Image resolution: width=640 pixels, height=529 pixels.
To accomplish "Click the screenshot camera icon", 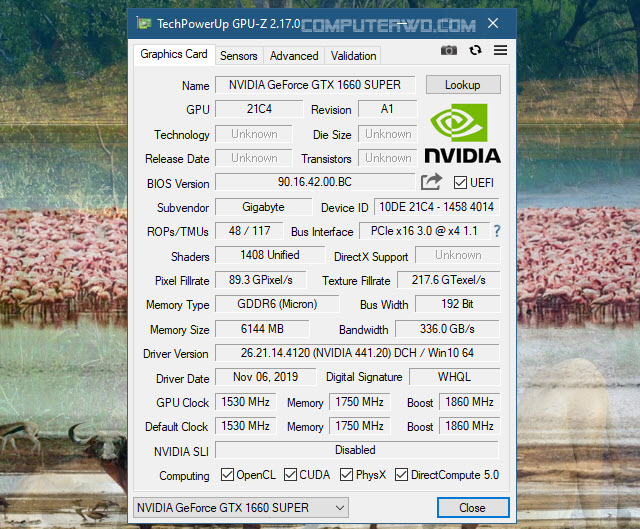I will (x=449, y=50).
